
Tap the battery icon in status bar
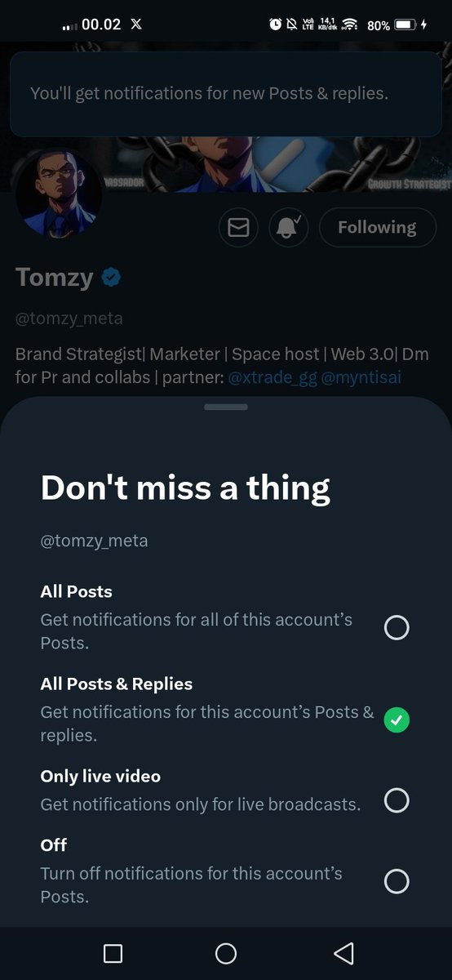pyautogui.click(x=405, y=25)
